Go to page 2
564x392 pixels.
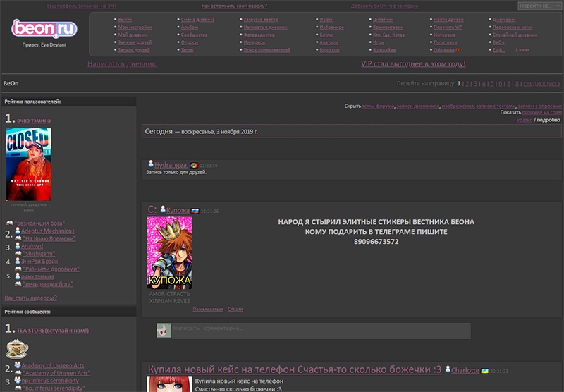coord(467,83)
